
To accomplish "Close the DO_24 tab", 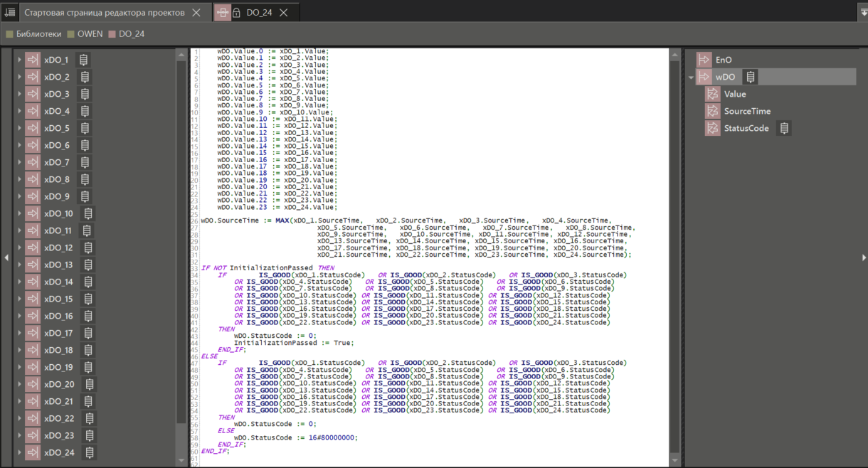I will point(283,13).
